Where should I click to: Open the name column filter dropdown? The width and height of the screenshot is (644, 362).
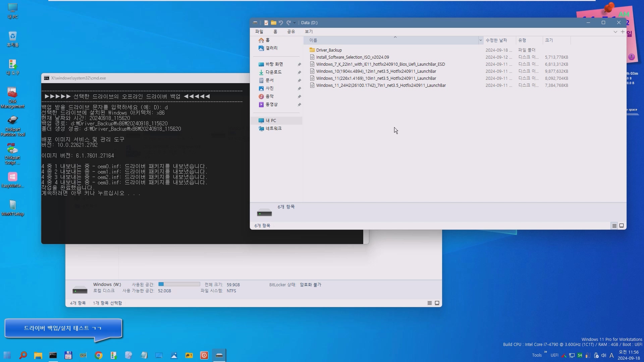point(480,40)
